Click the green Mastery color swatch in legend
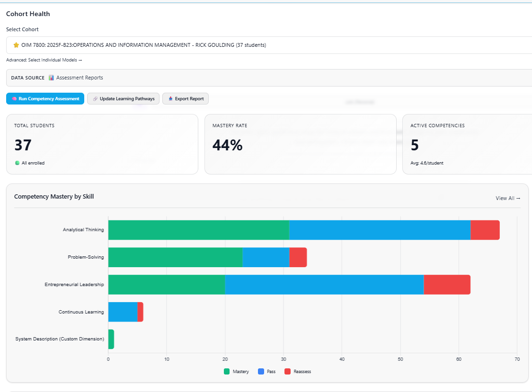 tap(227, 371)
